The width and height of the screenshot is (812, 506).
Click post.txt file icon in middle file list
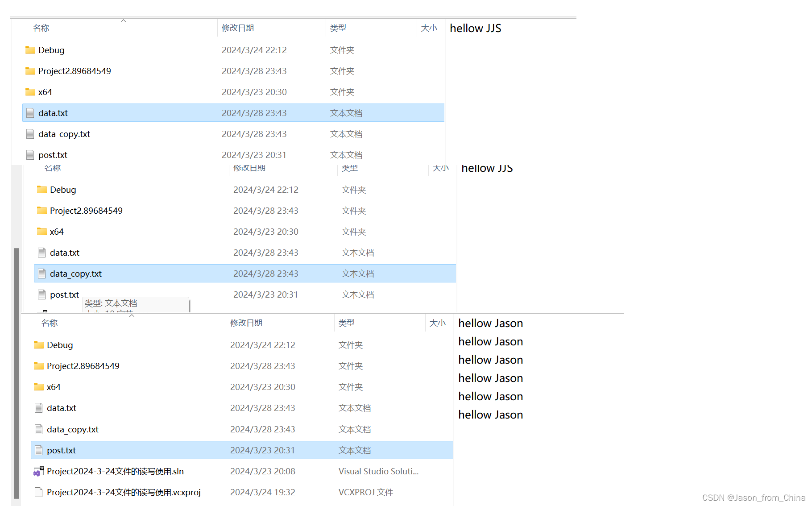tap(42, 294)
